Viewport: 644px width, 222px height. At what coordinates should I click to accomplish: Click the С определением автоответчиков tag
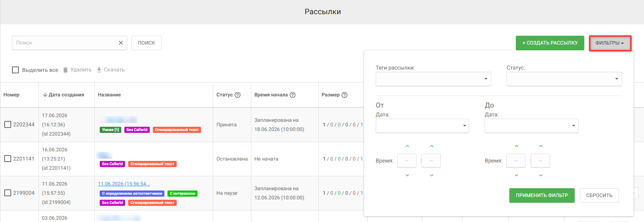(132, 194)
